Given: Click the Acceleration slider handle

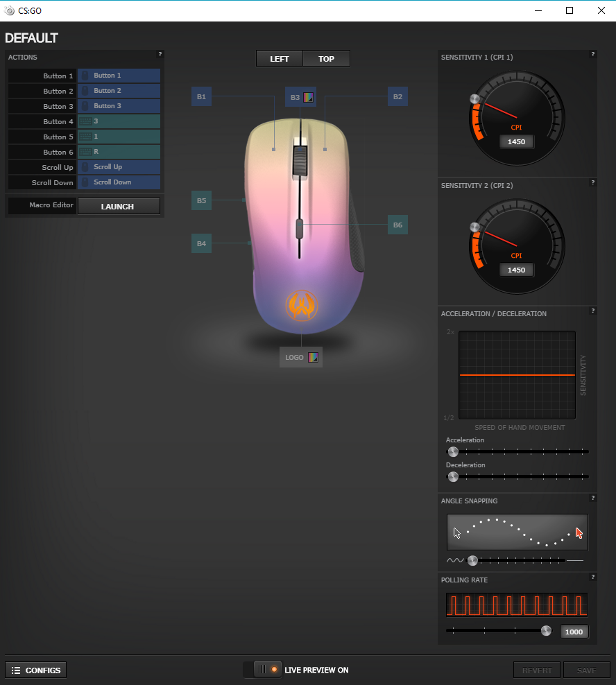Looking at the screenshot, I should (453, 451).
